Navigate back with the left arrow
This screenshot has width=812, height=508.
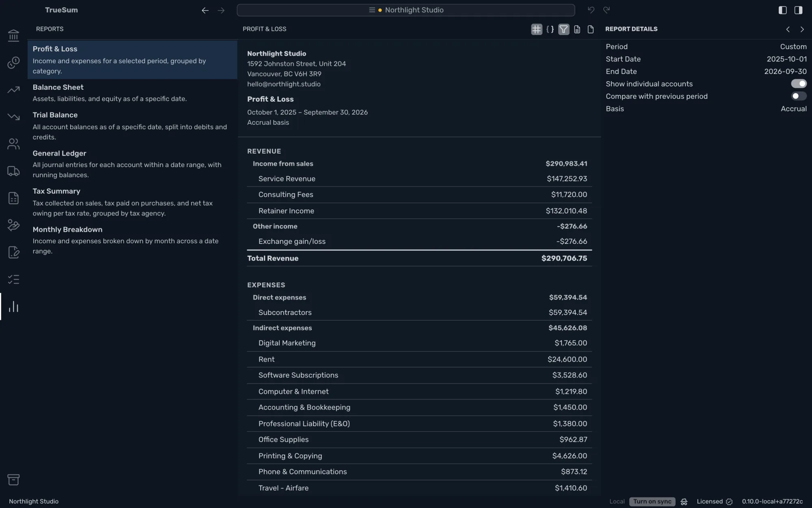[205, 10]
